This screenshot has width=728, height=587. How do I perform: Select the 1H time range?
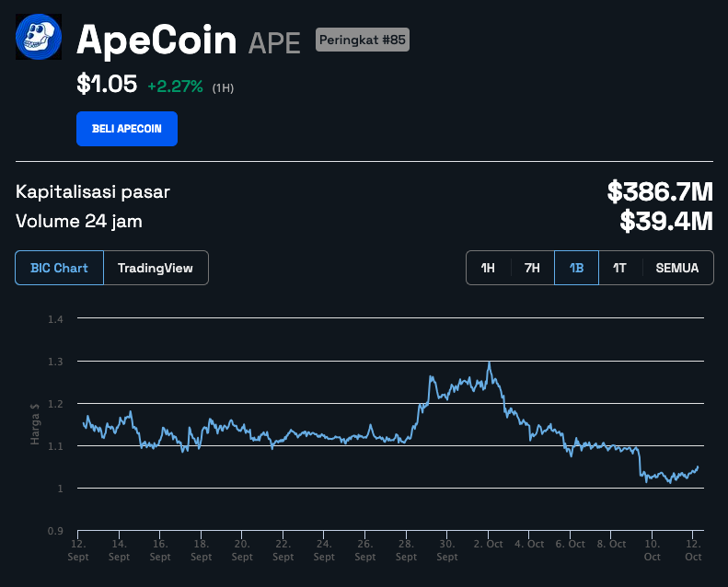[x=488, y=269]
